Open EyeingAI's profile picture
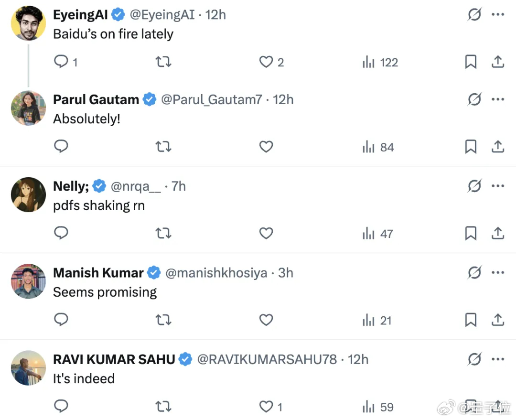The height and width of the screenshot is (420, 516). click(28, 23)
